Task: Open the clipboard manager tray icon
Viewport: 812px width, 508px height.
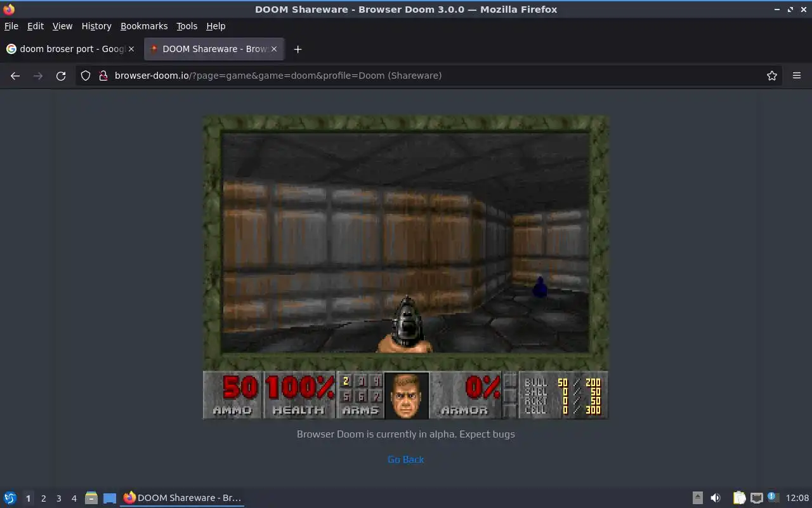Action: [x=739, y=498]
